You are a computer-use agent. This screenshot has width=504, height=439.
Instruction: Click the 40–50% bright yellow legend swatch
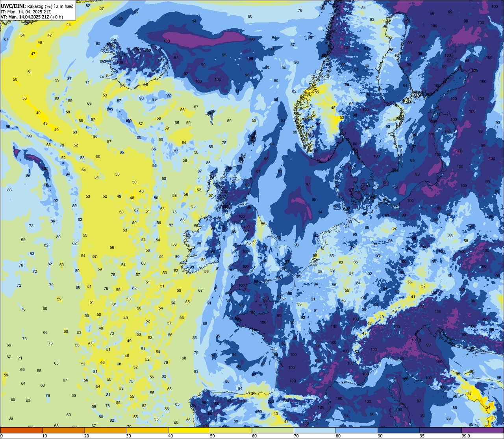189,430
